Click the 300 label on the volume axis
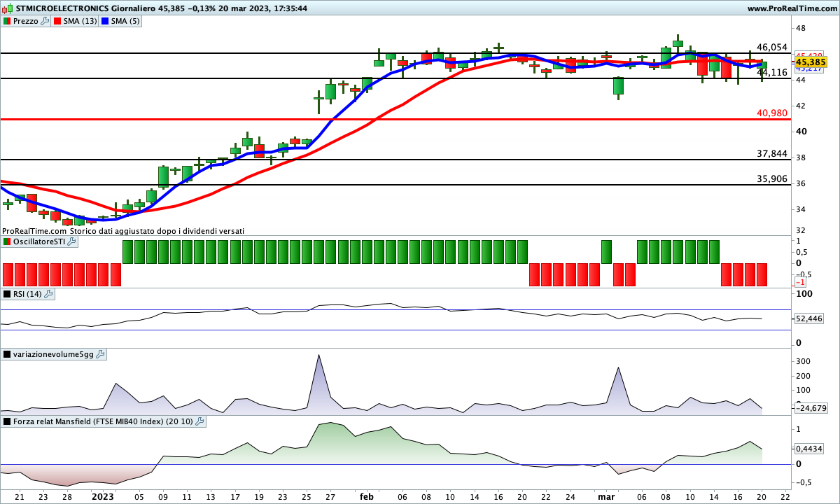 [x=804, y=361]
